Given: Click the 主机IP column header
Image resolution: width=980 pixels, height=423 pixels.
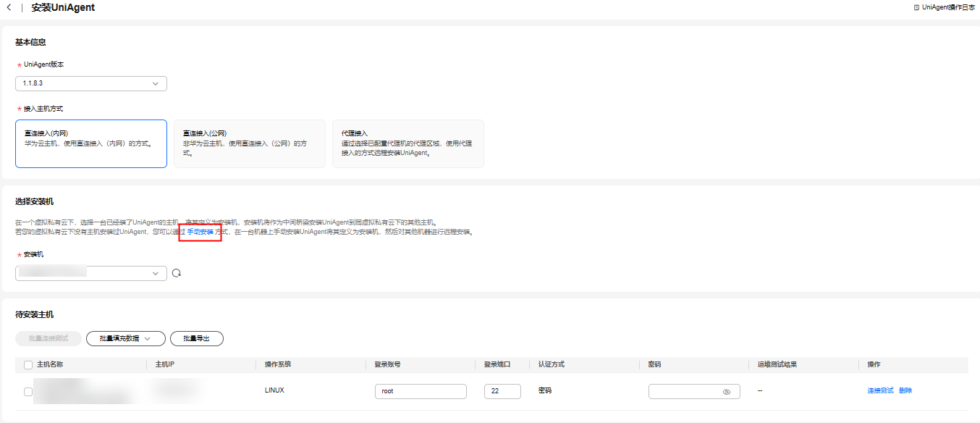Looking at the screenshot, I should tap(165, 364).
